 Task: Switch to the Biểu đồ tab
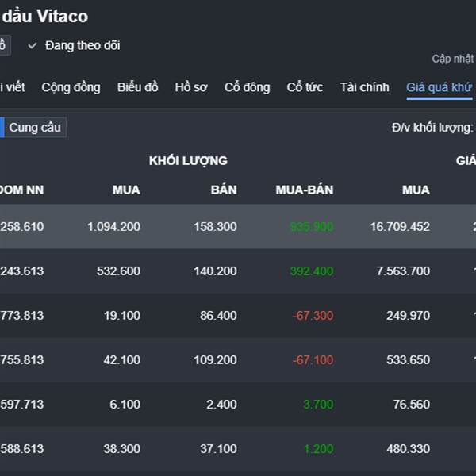click(138, 87)
